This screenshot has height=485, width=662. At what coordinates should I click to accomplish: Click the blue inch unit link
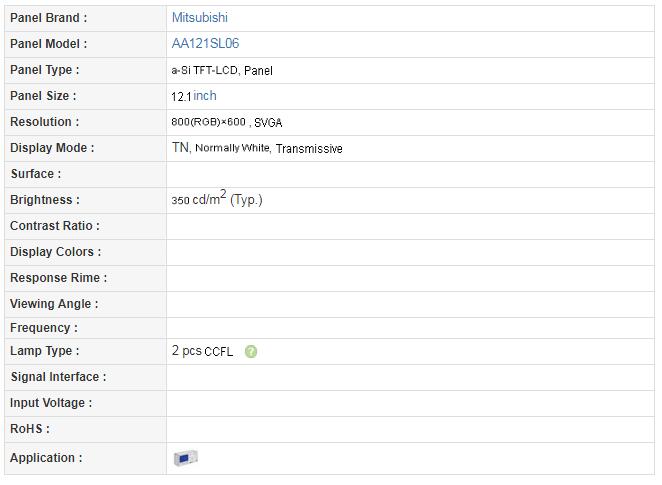coord(205,96)
